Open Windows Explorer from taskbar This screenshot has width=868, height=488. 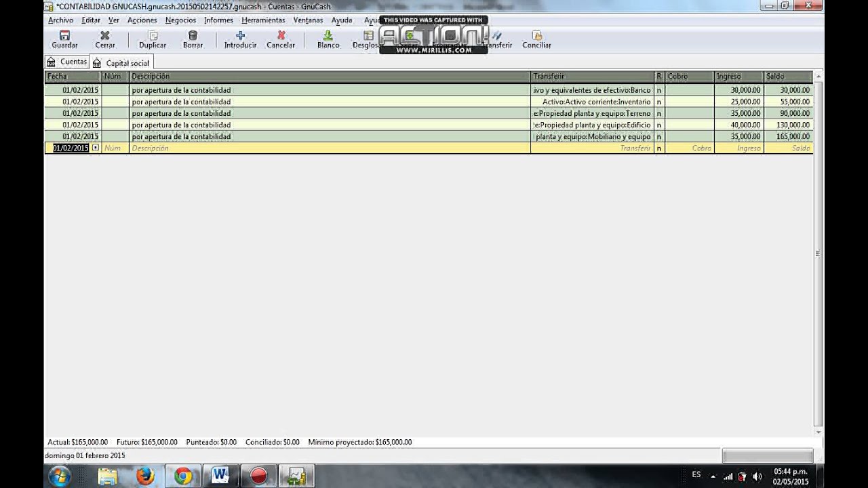[107, 476]
